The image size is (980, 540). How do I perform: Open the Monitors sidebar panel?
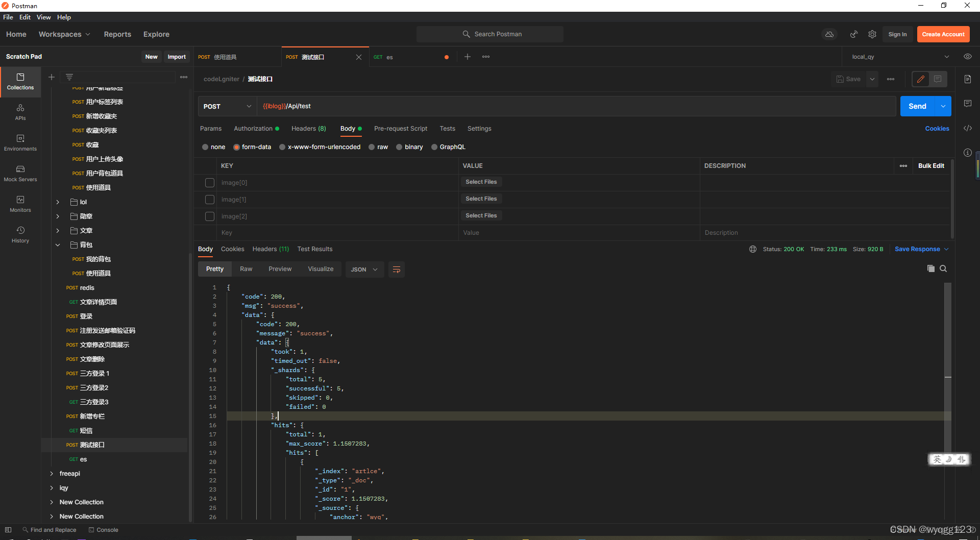point(20,204)
